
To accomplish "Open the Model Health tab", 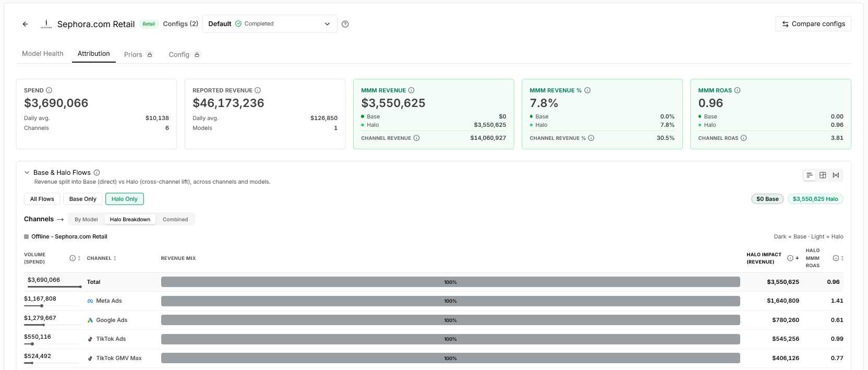I will (43, 54).
